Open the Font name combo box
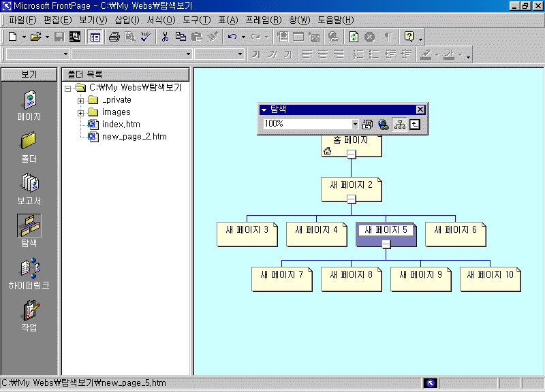 pos(132,54)
